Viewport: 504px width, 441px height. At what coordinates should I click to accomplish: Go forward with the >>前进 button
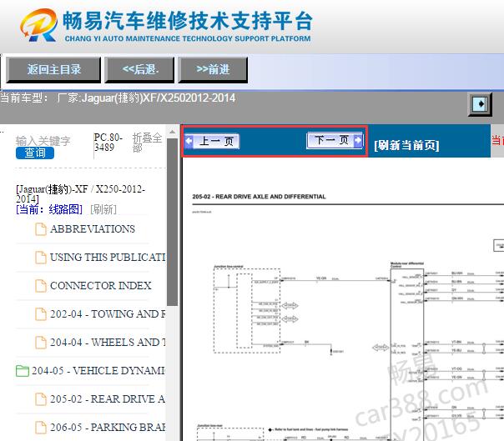(213, 70)
